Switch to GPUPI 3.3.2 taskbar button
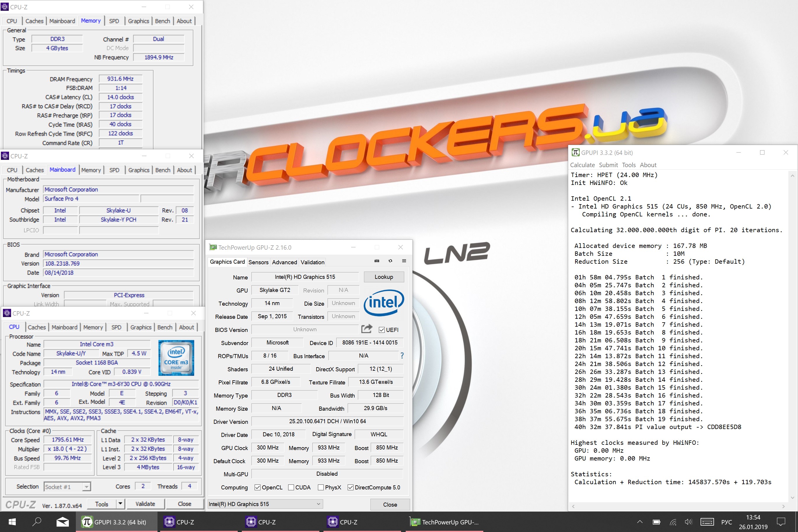This screenshot has height=532, width=798. (117, 522)
